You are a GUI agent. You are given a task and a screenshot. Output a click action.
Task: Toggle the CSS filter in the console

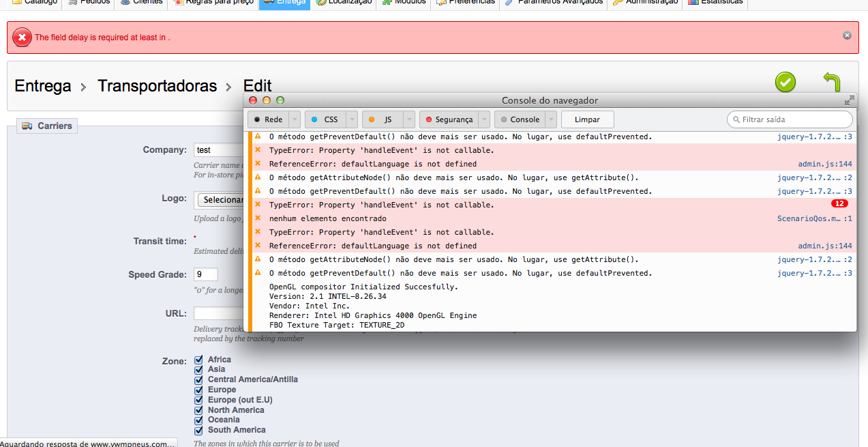(x=325, y=119)
